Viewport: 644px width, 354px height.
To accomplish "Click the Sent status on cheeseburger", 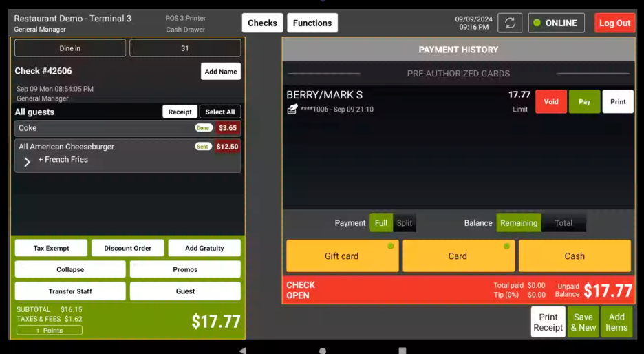I will (x=202, y=147).
